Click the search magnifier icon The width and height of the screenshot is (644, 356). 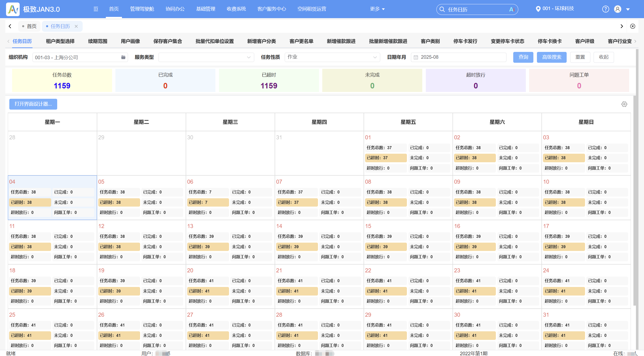(x=442, y=9)
